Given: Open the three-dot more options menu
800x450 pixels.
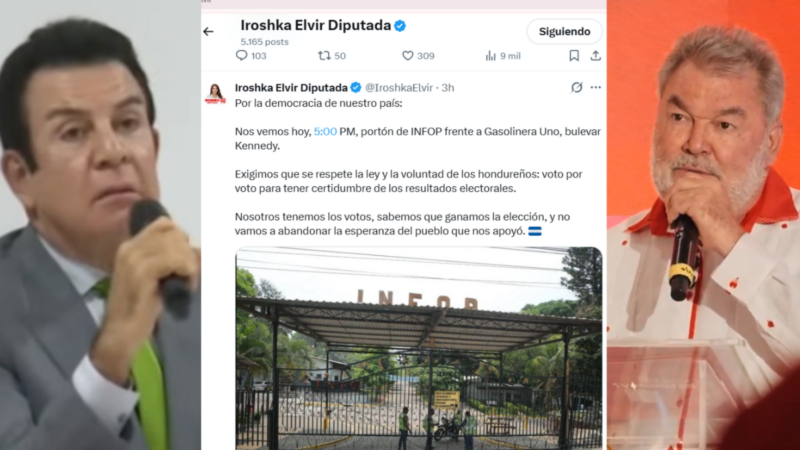Looking at the screenshot, I should [595, 87].
